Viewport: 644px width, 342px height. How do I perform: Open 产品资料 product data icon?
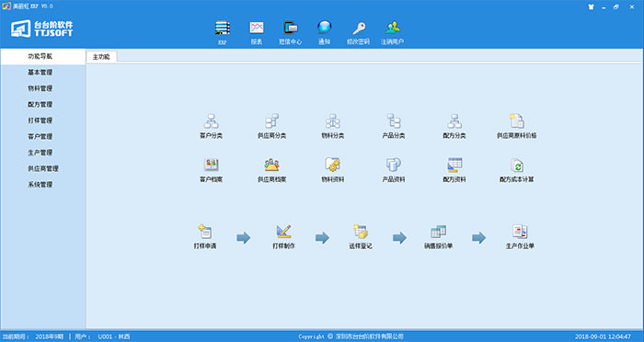point(394,165)
